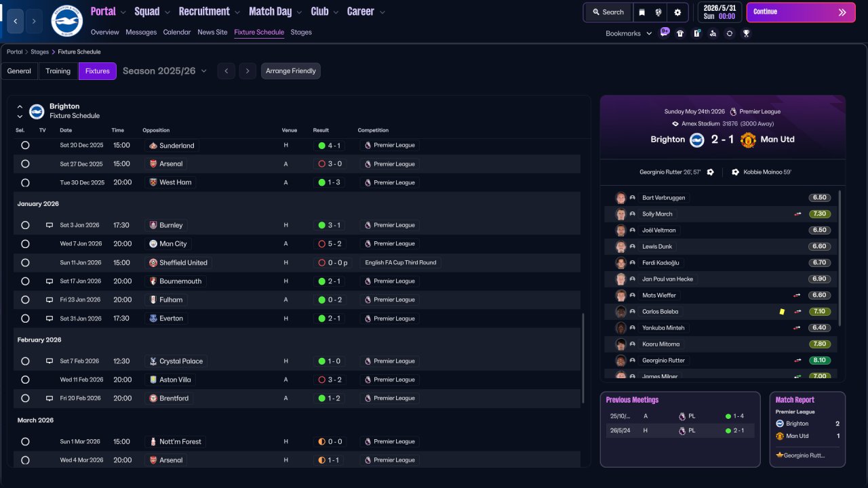This screenshot has width=868, height=488.
Task: Select the Sunderland fixture radio button
Action: click(x=25, y=146)
